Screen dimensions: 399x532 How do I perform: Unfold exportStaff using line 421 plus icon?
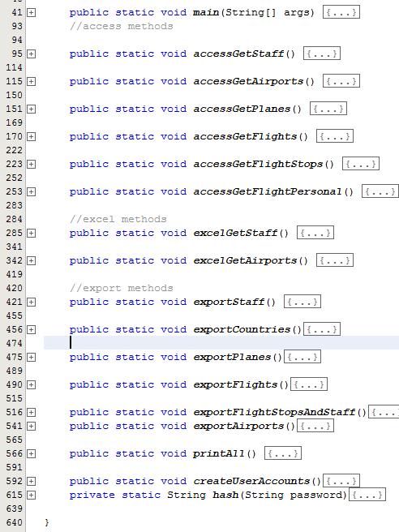point(31,302)
